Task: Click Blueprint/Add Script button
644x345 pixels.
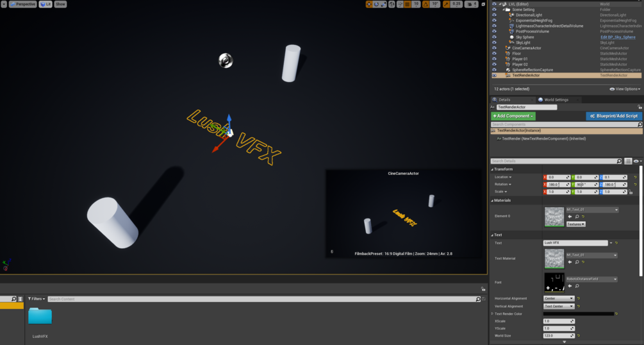Action: 614,116
